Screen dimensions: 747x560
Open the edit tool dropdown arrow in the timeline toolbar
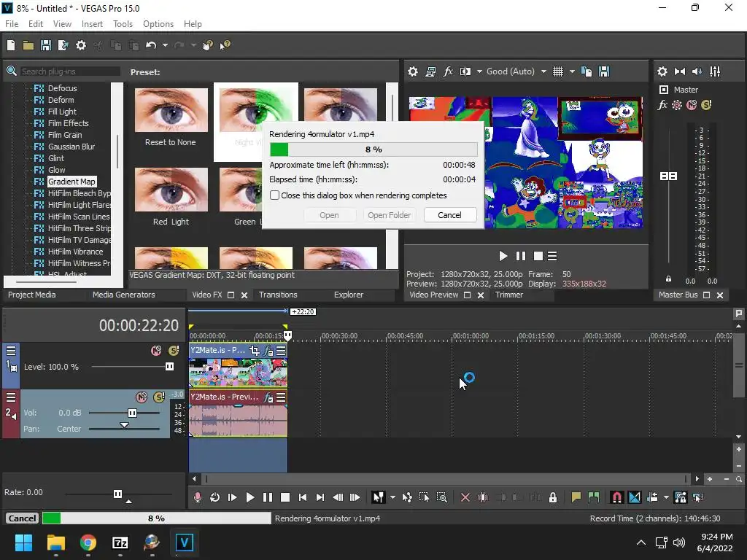coord(392,497)
